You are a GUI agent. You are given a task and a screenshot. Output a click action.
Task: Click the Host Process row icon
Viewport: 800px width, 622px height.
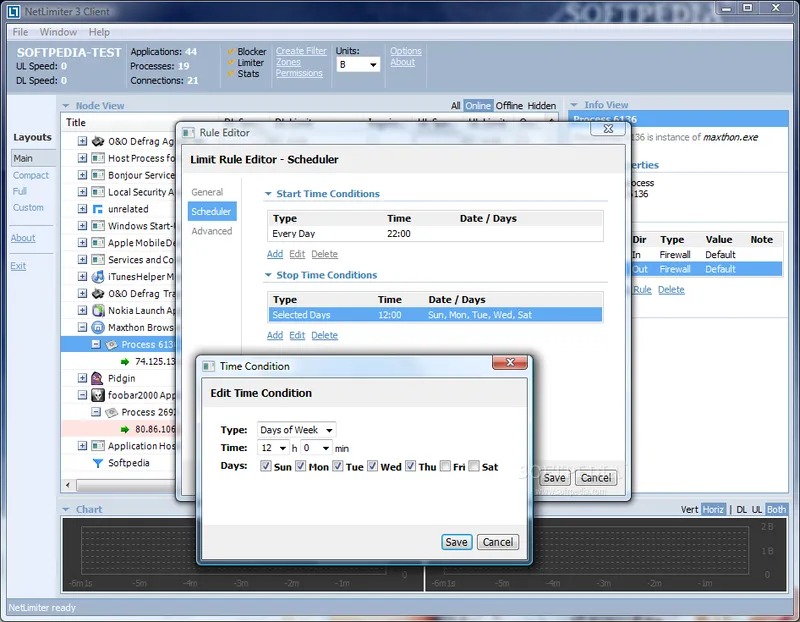[x=98, y=158]
